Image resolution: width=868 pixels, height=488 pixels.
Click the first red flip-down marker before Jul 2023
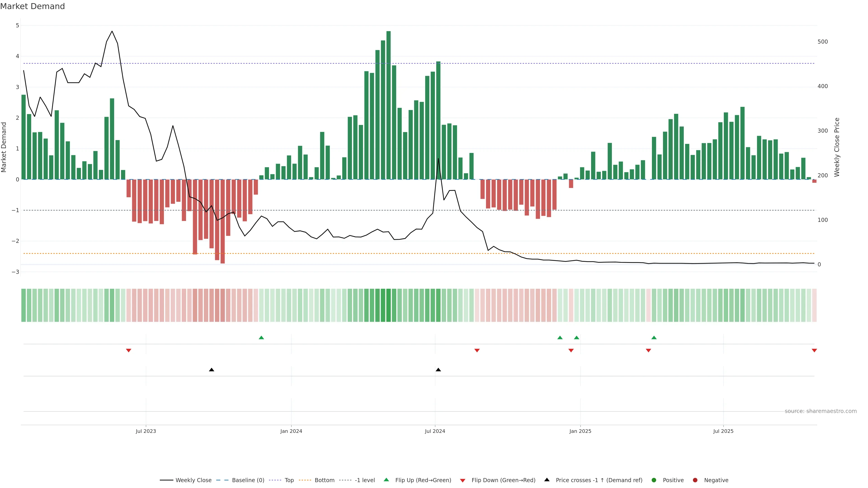[128, 351]
